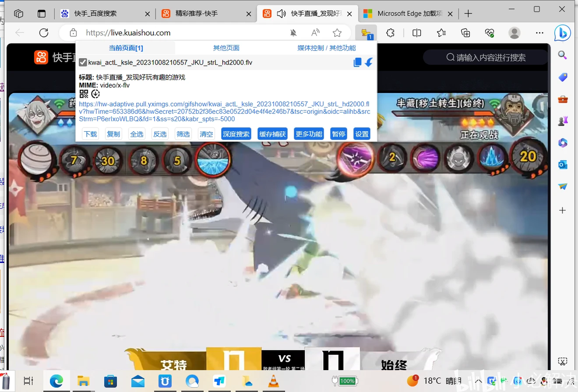
Task: Click the 反选 button
Action: coord(160,134)
